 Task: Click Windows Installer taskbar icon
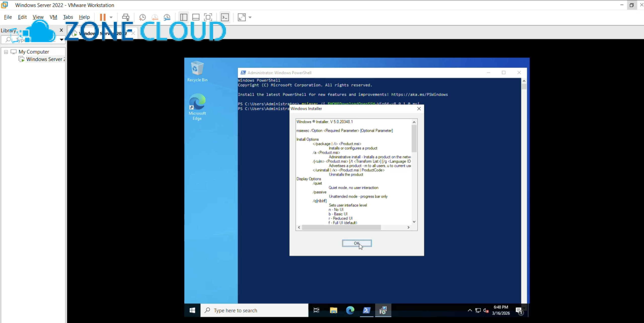pyautogui.click(x=383, y=310)
